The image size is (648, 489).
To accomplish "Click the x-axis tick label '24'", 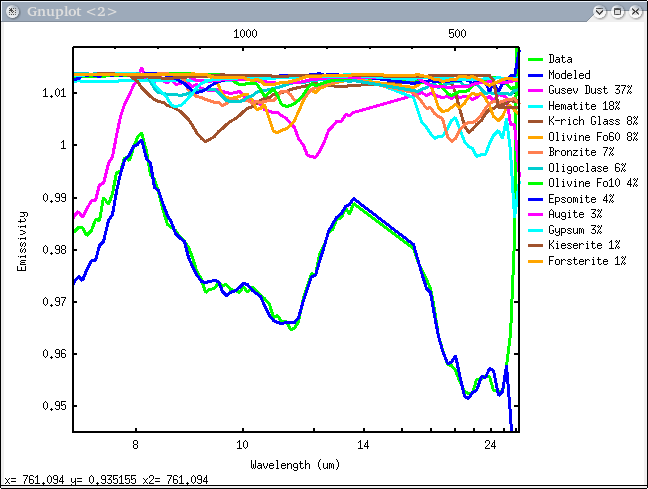I will 490,445.
